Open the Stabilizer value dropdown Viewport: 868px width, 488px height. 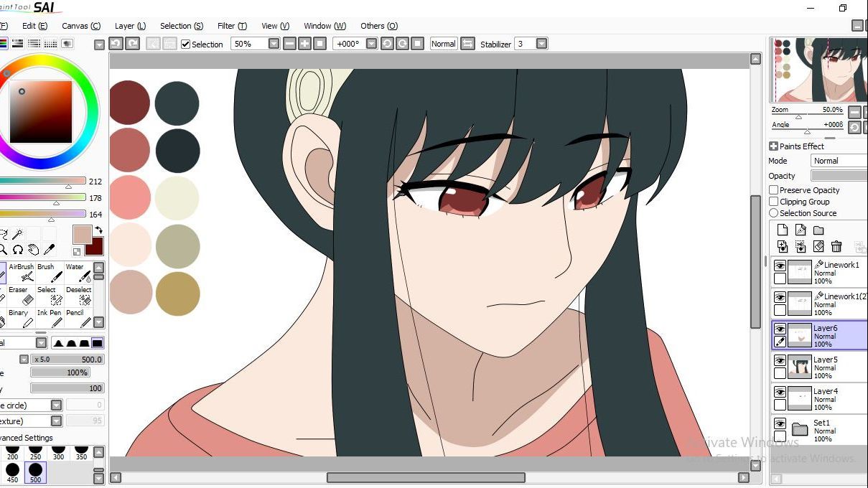coord(541,44)
